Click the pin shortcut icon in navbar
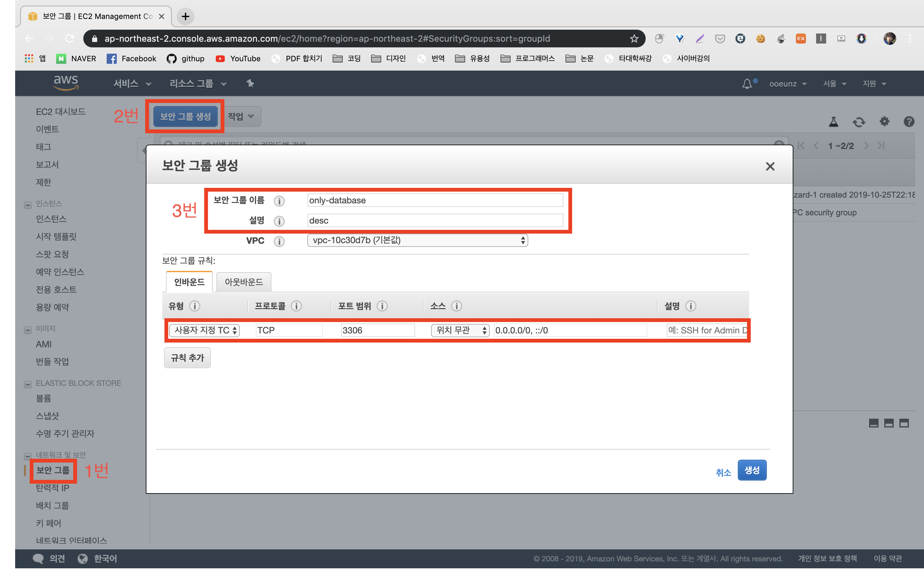The height and width of the screenshot is (586, 924). pos(250,83)
